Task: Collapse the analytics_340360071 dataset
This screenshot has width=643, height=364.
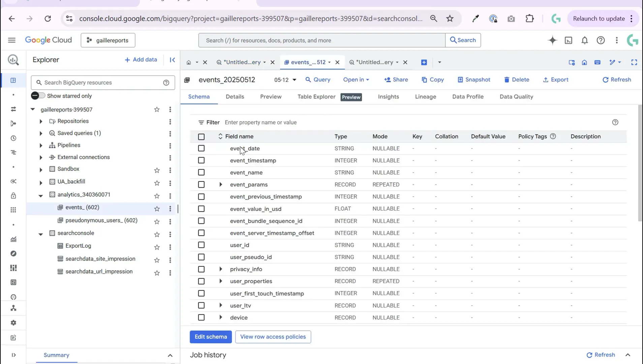Action: pos(41,195)
